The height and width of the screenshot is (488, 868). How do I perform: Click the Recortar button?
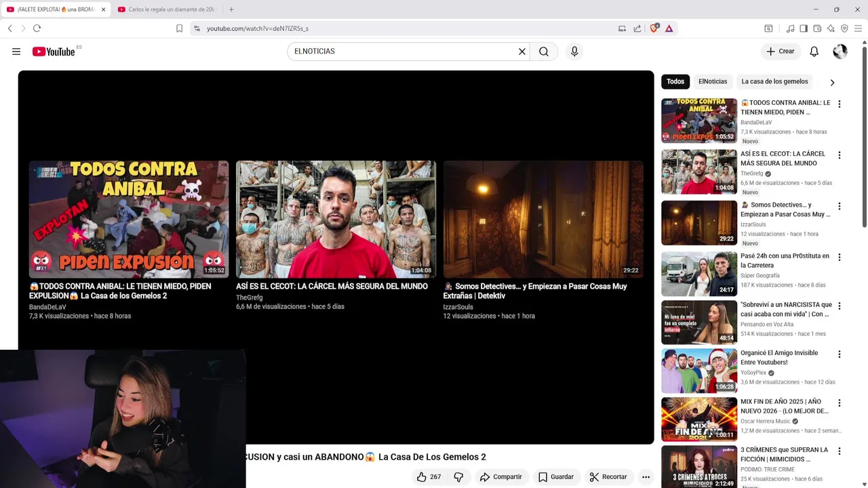608,477
